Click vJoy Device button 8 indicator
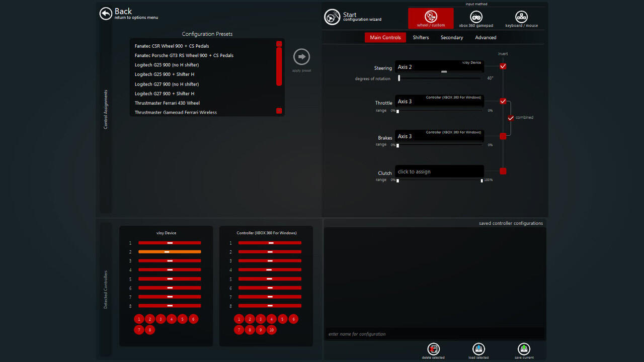 pos(150,330)
